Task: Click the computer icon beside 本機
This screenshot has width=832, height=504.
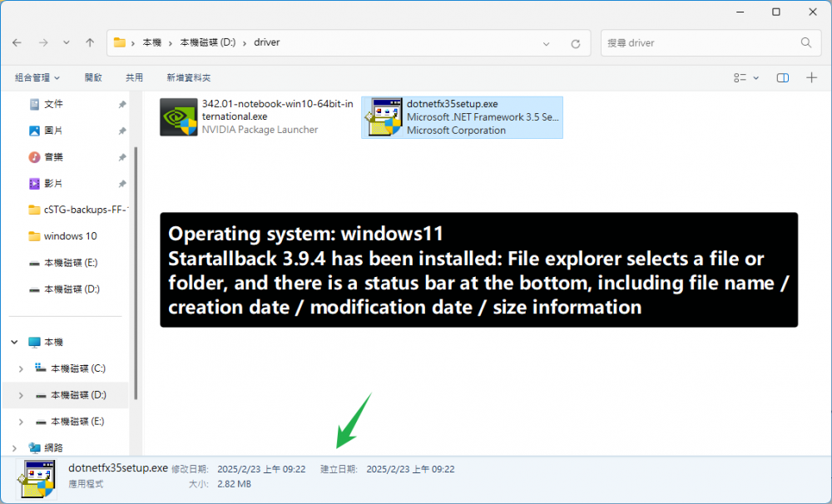Action: coord(34,342)
